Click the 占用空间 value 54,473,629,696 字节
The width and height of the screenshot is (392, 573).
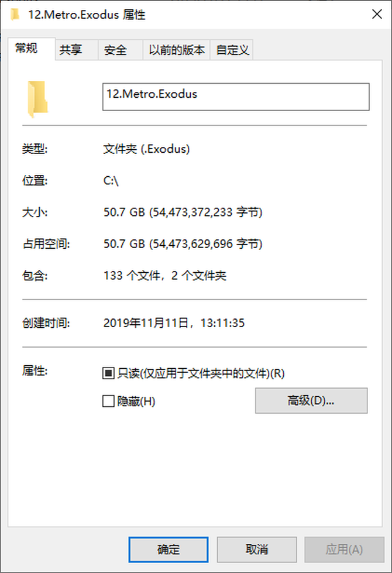pos(206,243)
